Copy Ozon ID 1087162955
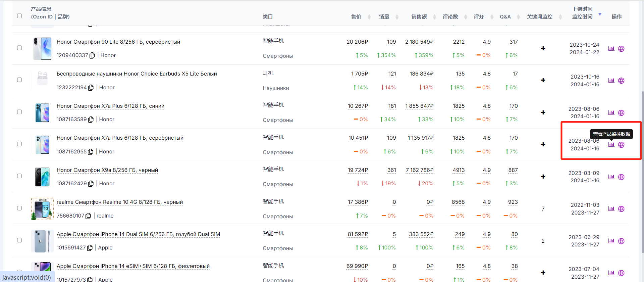Viewport: 644px width, 282px height. (x=91, y=152)
